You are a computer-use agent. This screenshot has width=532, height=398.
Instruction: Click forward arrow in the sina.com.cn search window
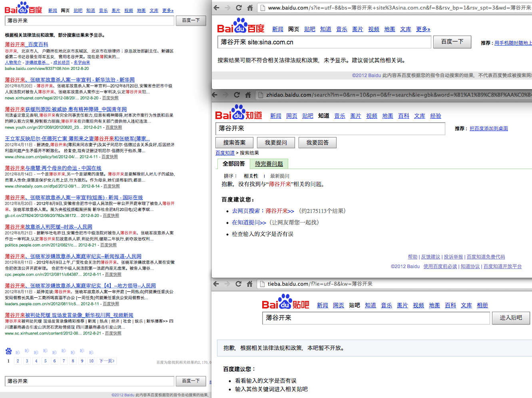[x=227, y=8]
